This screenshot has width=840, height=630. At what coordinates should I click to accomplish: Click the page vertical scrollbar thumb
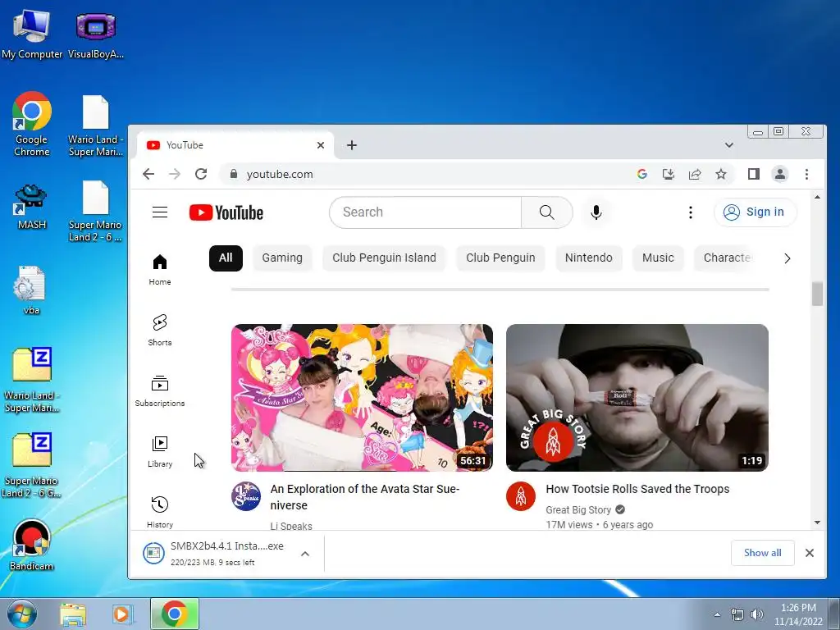817,294
